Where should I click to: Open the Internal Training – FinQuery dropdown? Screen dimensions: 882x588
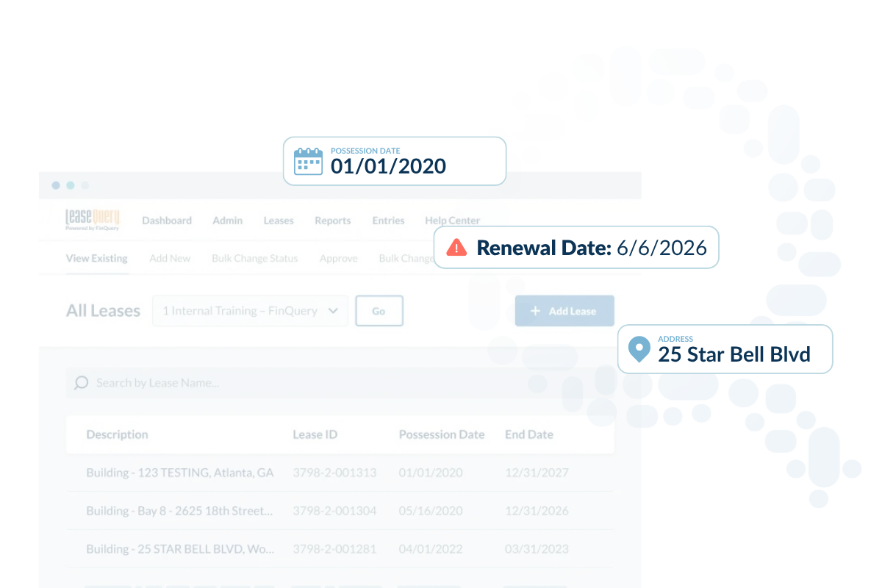point(250,311)
